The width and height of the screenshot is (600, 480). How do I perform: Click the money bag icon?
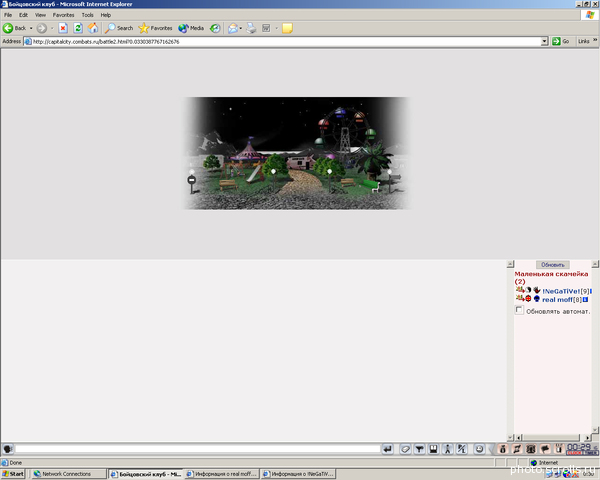tap(502, 449)
